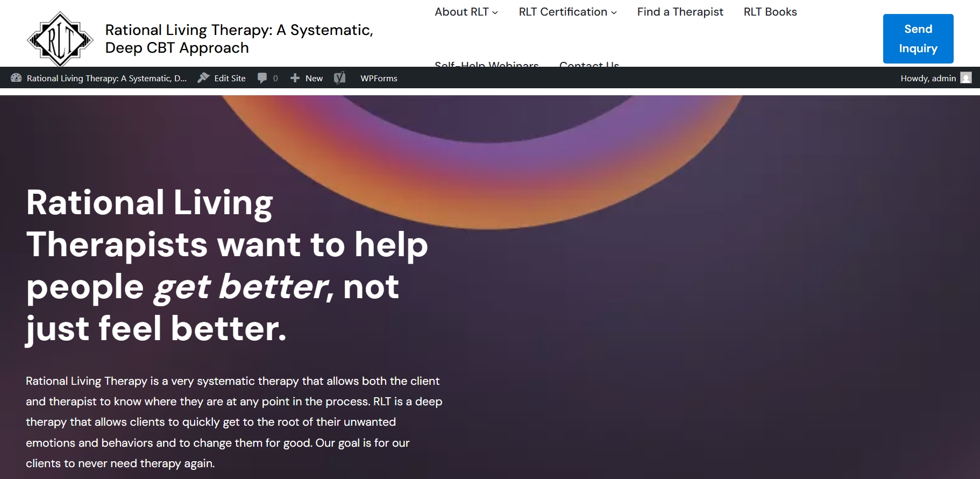Open comments via the speech bubble icon
The height and width of the screenshot is (479, 980).
(262, 78)
